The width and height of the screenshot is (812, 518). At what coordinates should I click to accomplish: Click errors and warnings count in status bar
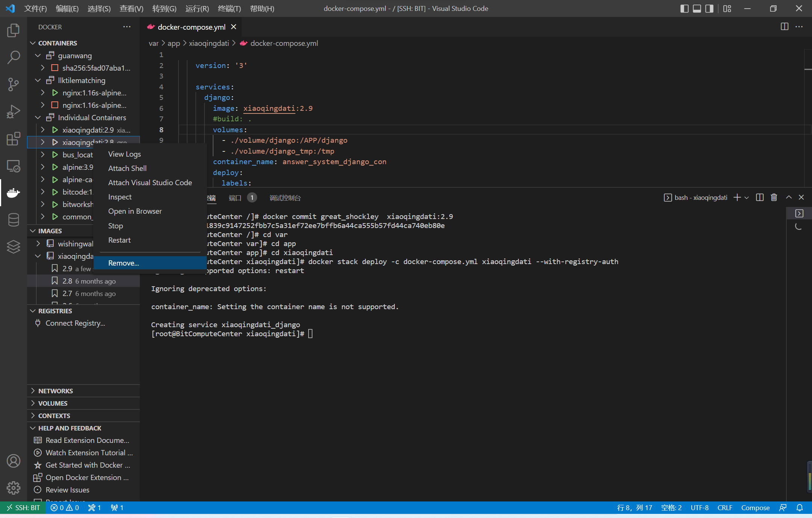click(x=65, y=508)
